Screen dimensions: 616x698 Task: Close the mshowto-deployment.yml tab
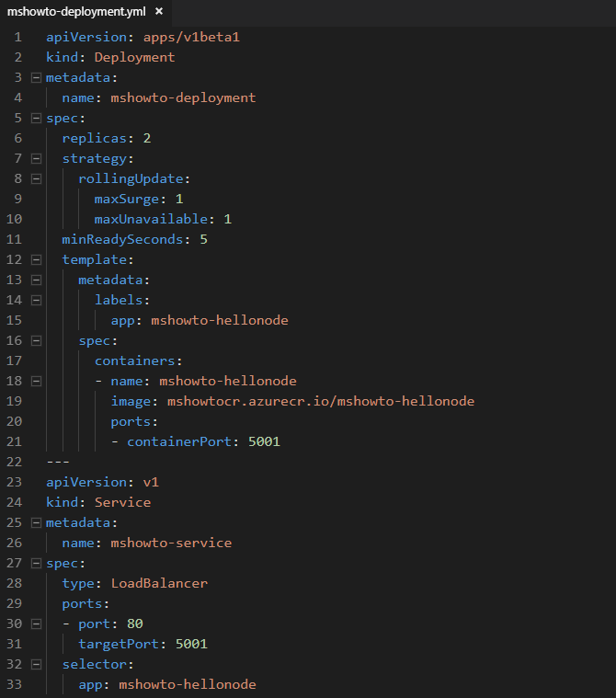[159, 12]
